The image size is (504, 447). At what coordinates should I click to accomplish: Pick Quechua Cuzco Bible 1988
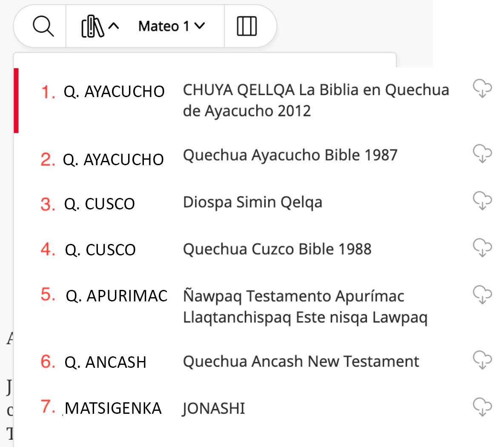point(277,249)
